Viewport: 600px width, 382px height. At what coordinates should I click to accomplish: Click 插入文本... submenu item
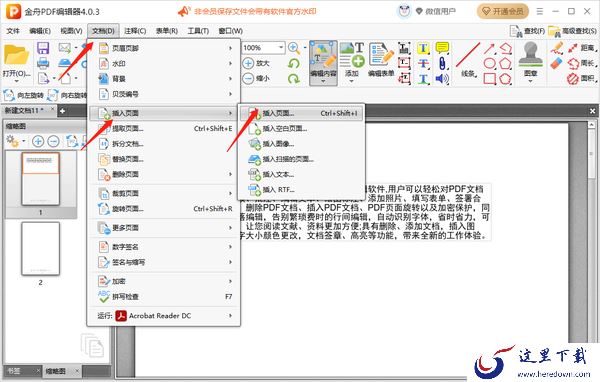(301, 175)
